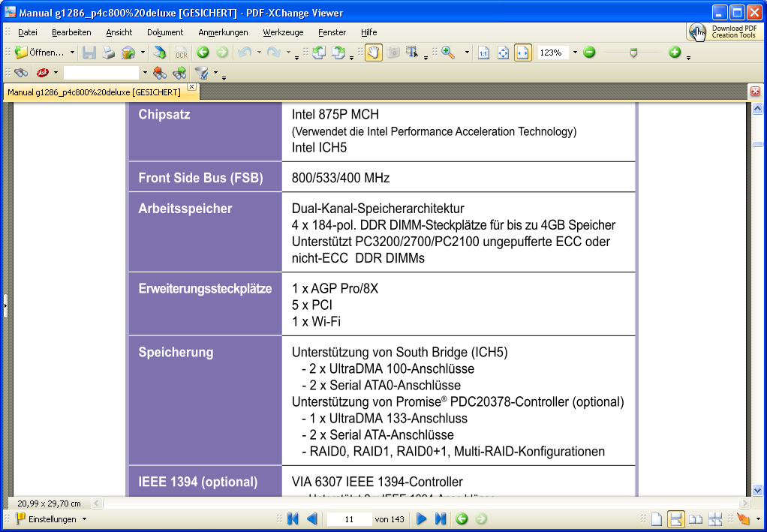The width and height of the screenshot is (767, 532).
Task: Go to the first page
Action: point(293,518)
